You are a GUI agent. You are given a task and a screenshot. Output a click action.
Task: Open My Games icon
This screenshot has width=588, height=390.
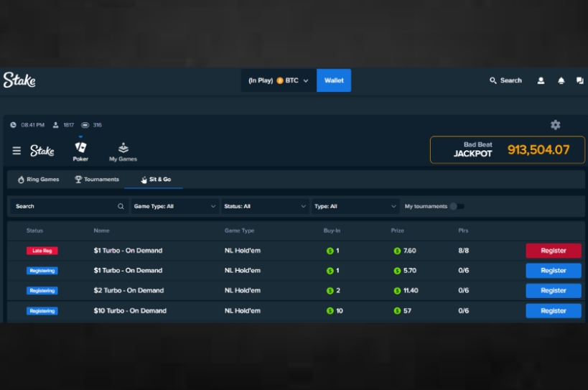click(x=123, y=148)
